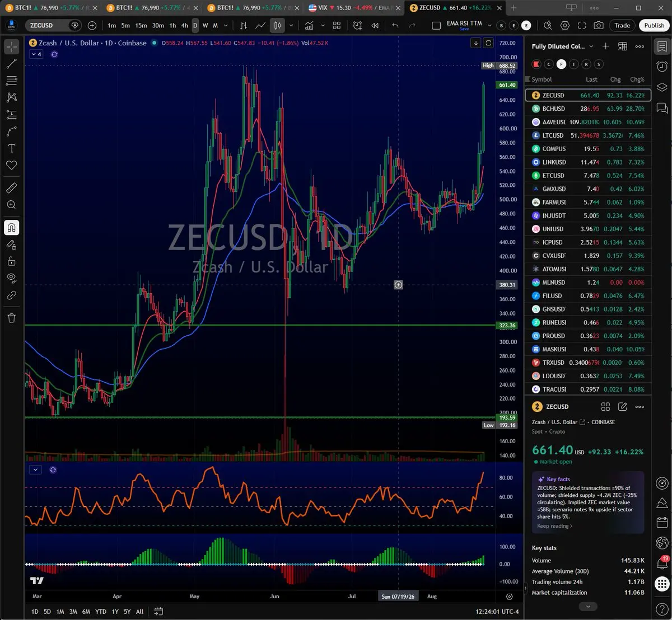Viewport: 672px width, 620px height.
Task: Open the Fibonacci retracement tools
Action: [11, 81]
